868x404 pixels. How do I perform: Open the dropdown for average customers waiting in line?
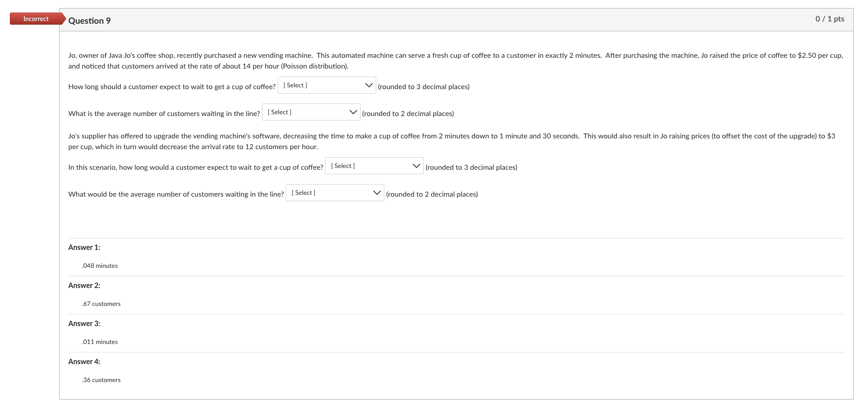(310, 112)
